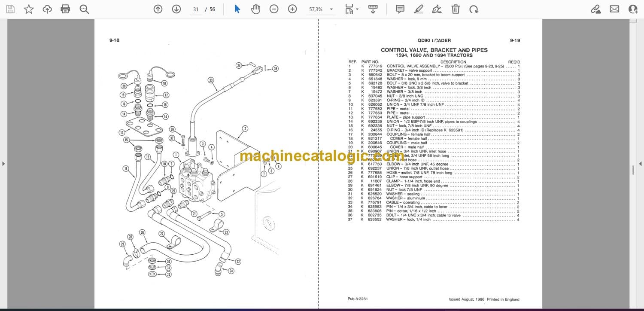The height and width of the screenshot is (311, 644).
Task: Open the share with others account icon
Action: [x=633, y=9]
